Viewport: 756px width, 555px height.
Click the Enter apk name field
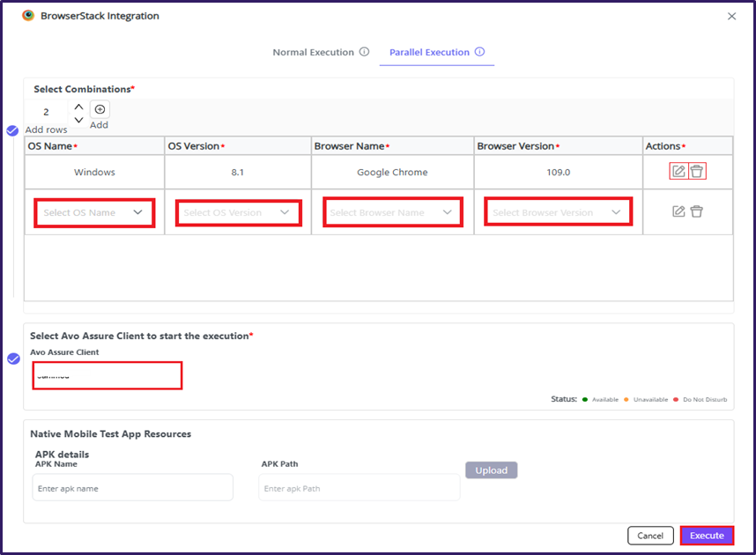point(132,488)
